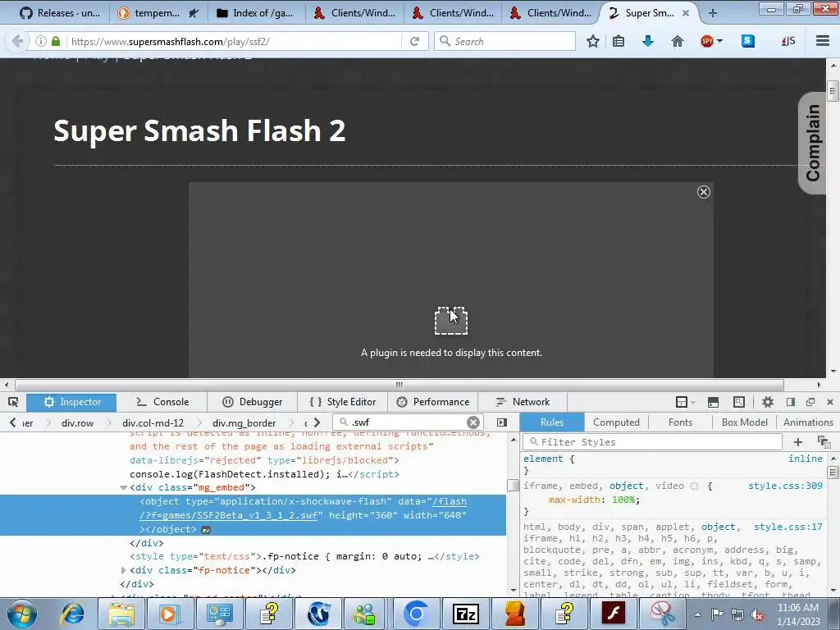Close the plugin-needed overlay with X
This screenshot has height=630, width=840.
pos(703,192)
